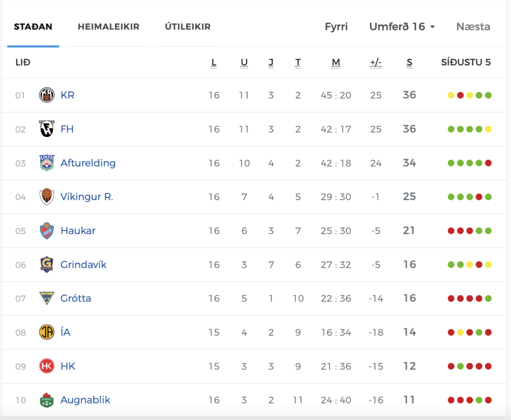The height and width of the screenshot is (420, 511).
Task: Switch to the Útileikir tab
Action: [188, 27]
